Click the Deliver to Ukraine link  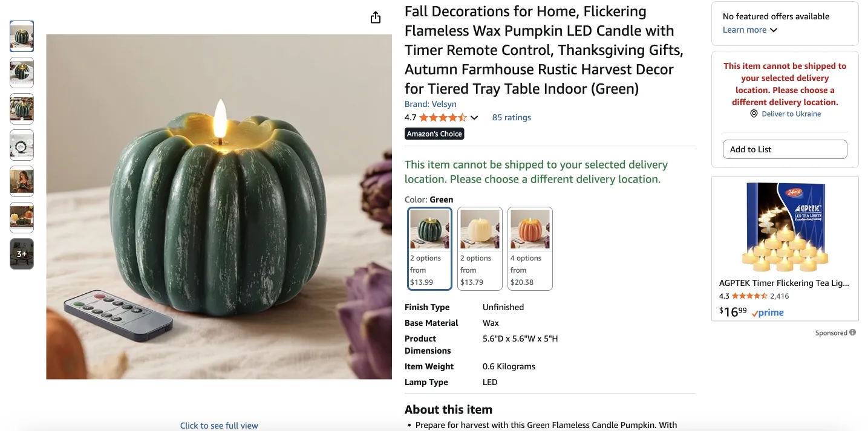[x=791, y=114]
